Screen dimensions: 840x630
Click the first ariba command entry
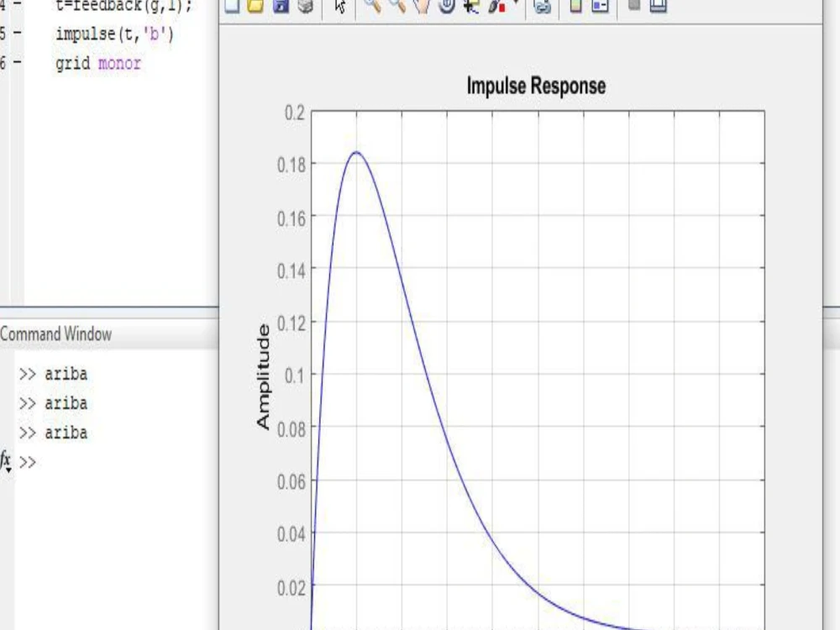pyautogui.click(x=66, y=374)
